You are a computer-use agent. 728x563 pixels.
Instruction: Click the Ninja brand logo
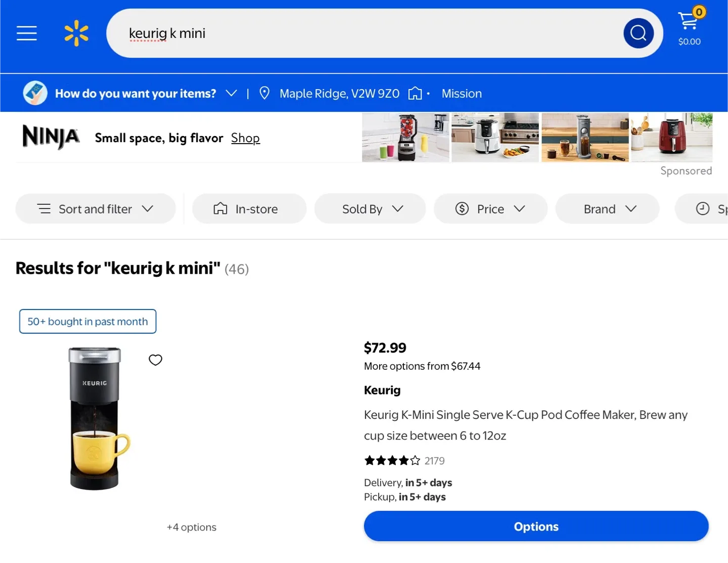(51, 137)
